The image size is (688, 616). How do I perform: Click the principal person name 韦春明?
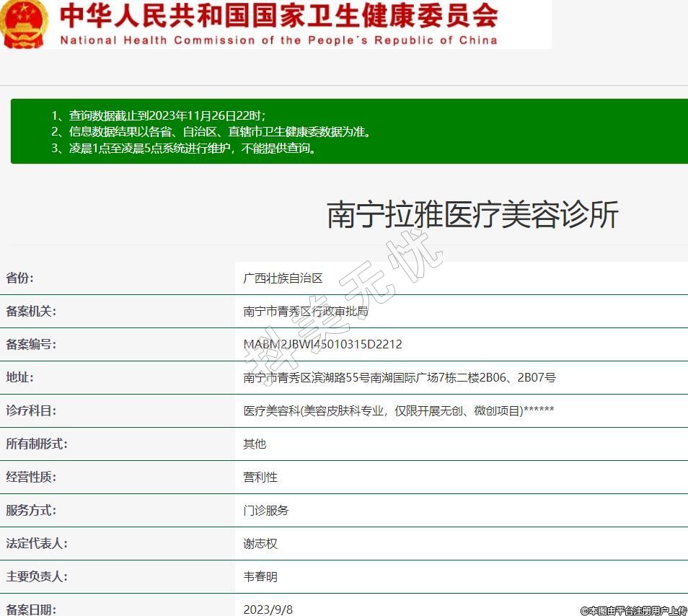coord(260,577)
